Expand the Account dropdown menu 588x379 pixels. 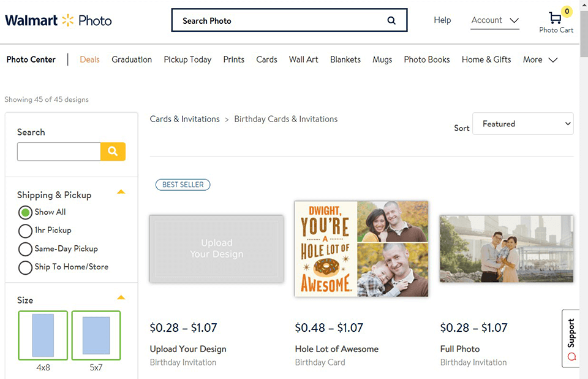point(495,20)
